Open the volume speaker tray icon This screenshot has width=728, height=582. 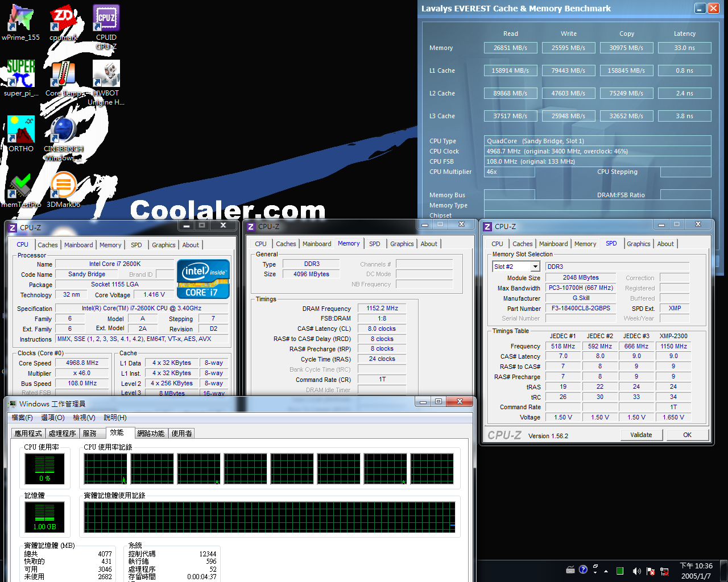pyautogui.click(x=636, y=571)
